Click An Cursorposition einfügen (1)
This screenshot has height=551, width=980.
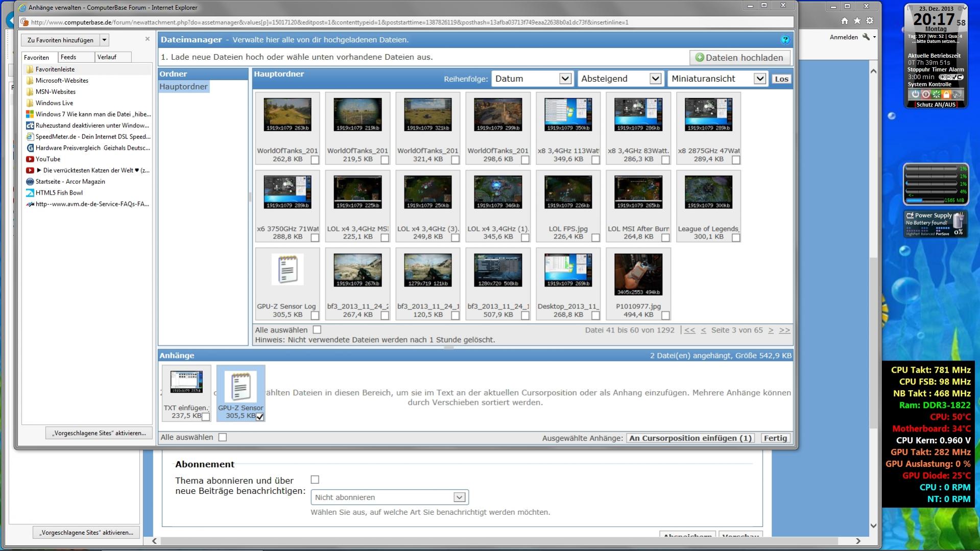690,438
